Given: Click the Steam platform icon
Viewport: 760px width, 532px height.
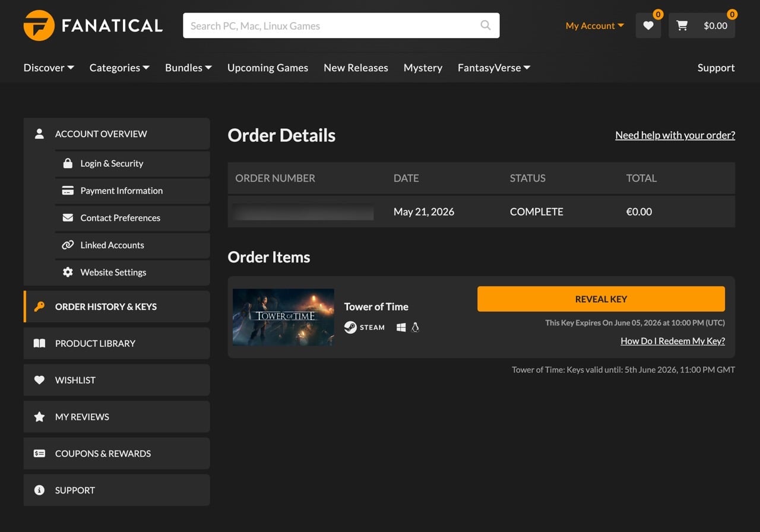Looking at the screenshot, I should coord(350,327).
